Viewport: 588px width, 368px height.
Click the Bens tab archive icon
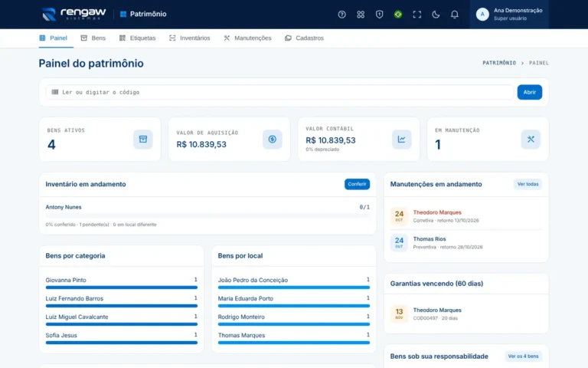(x=84, y=38)
